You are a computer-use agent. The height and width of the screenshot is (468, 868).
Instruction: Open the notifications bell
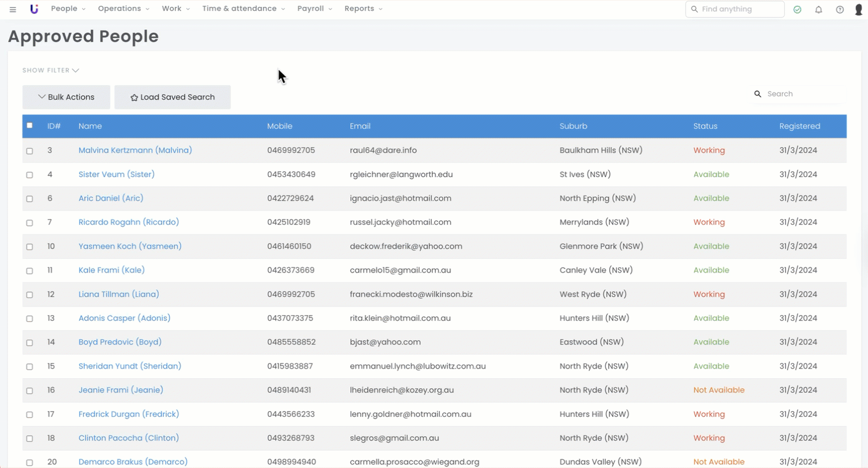[819, 10]
